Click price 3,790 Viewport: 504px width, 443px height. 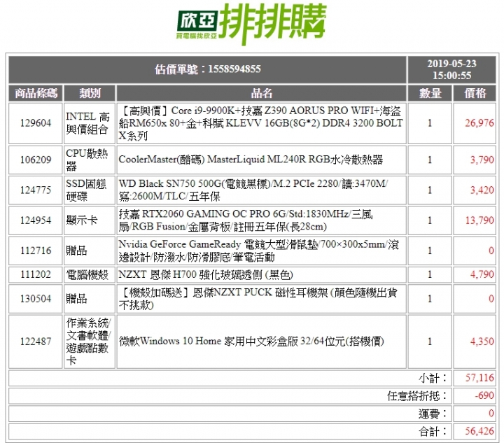[x=482, y=160]
